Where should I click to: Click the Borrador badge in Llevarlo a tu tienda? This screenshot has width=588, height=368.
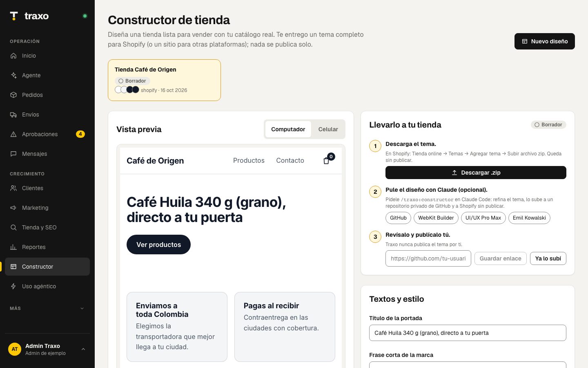coord(548,125)
